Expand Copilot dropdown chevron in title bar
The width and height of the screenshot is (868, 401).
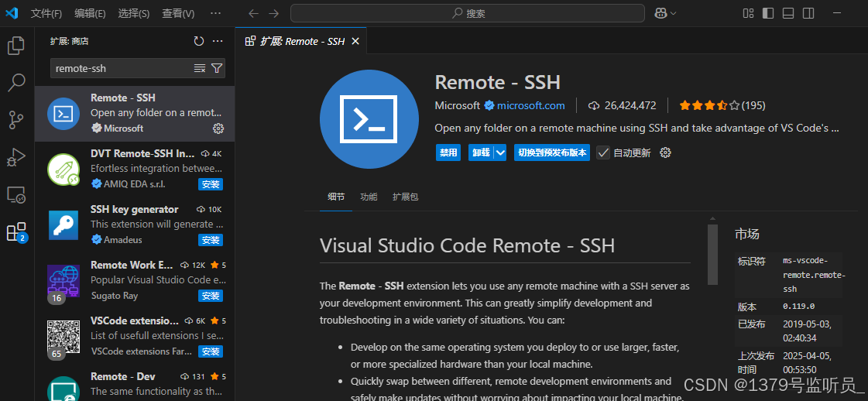pyautogui.click(x=673, y=13)
